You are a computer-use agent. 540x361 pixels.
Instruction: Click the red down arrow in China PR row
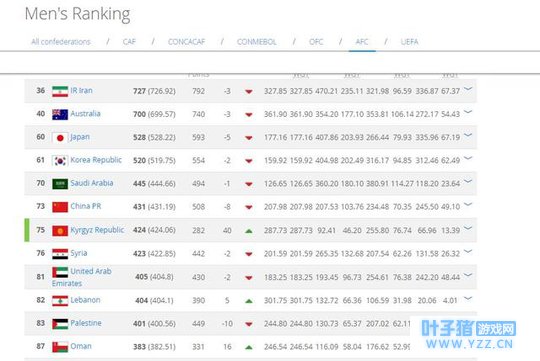pyautogui.click(x=249, y=207)
